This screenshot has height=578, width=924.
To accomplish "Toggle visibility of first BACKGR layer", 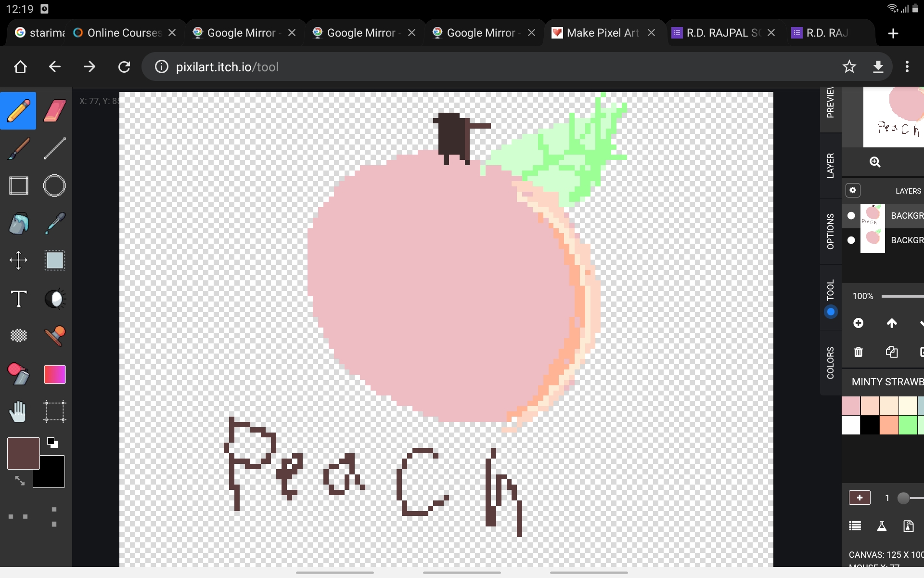I will (x=851, y=214).
